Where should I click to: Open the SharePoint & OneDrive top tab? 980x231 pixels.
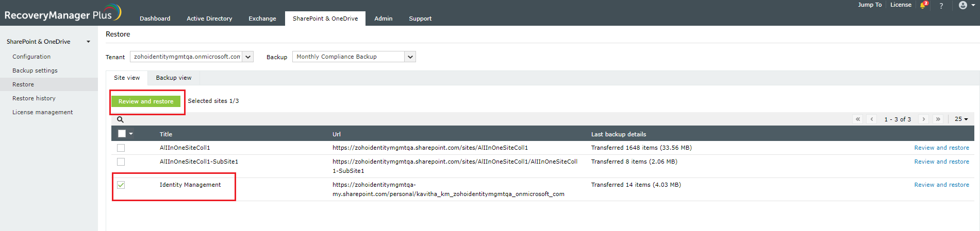[x=325, y=19]
